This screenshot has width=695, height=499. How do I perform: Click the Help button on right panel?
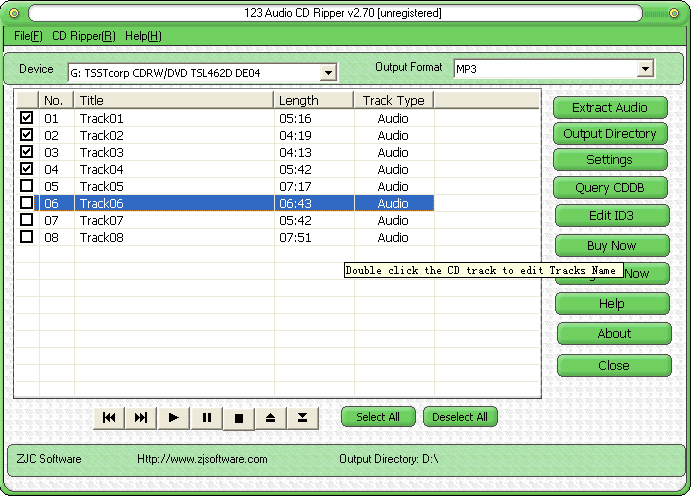612,304
